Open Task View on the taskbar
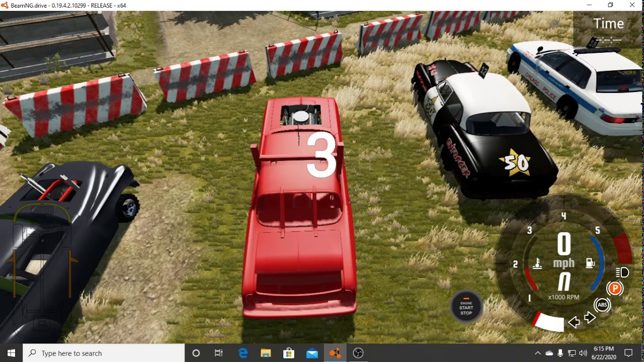The height and width of the screenshot is (362, 644). (219, 353)
